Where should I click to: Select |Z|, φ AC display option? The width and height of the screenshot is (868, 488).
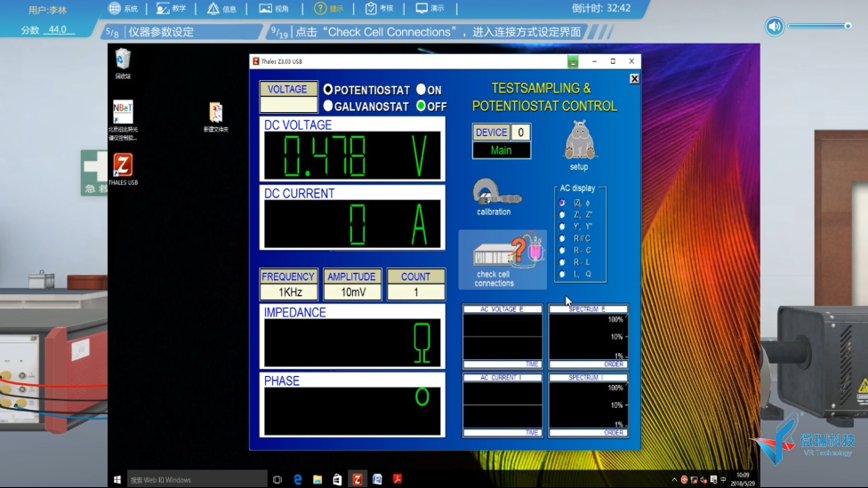(562, 203)
